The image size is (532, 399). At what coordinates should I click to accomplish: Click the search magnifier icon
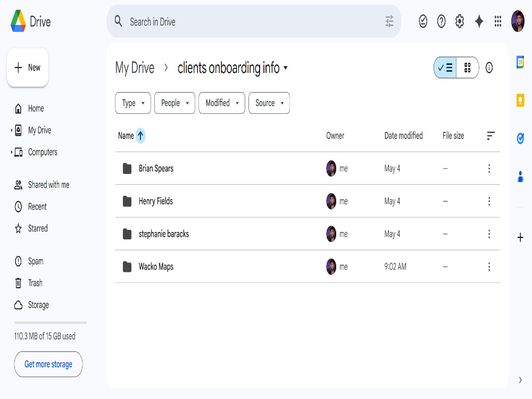pos(118,21)
